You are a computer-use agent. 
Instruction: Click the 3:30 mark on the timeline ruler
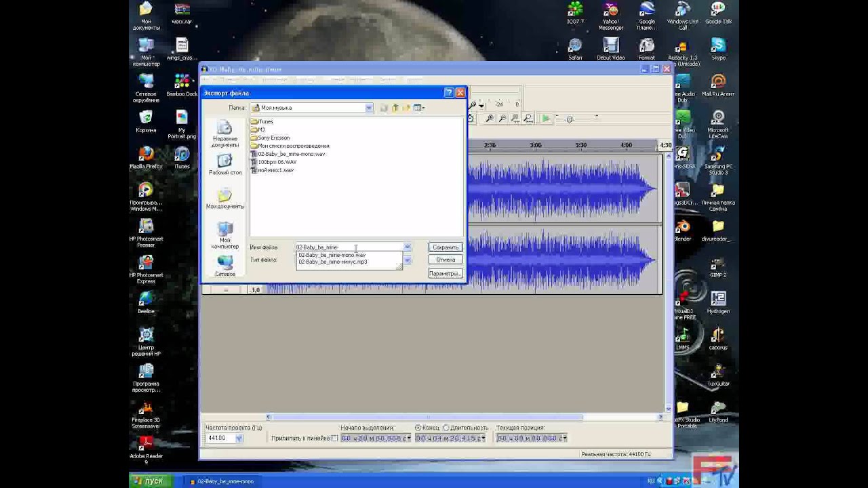pos(581,146)
